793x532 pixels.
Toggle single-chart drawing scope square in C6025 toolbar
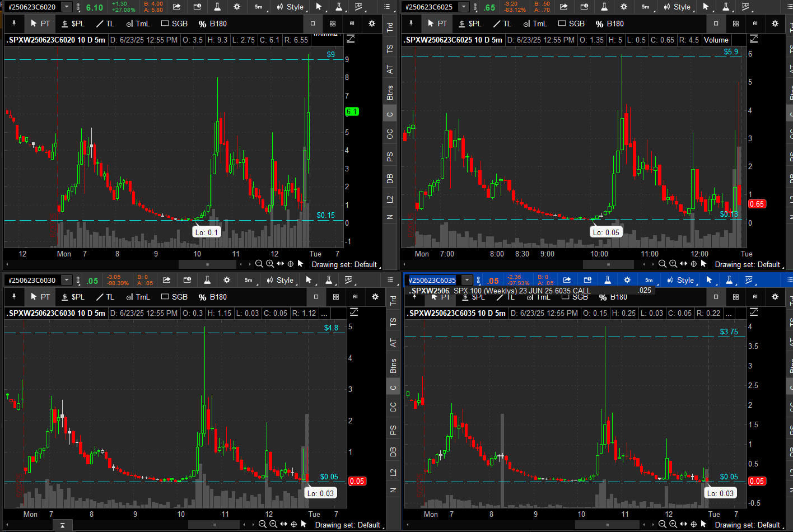(716, 24)
